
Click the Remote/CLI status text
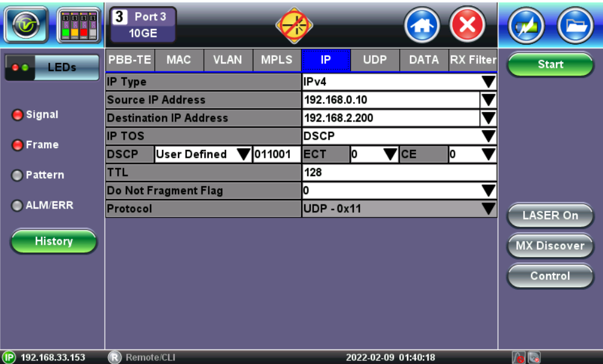(151, 357)
